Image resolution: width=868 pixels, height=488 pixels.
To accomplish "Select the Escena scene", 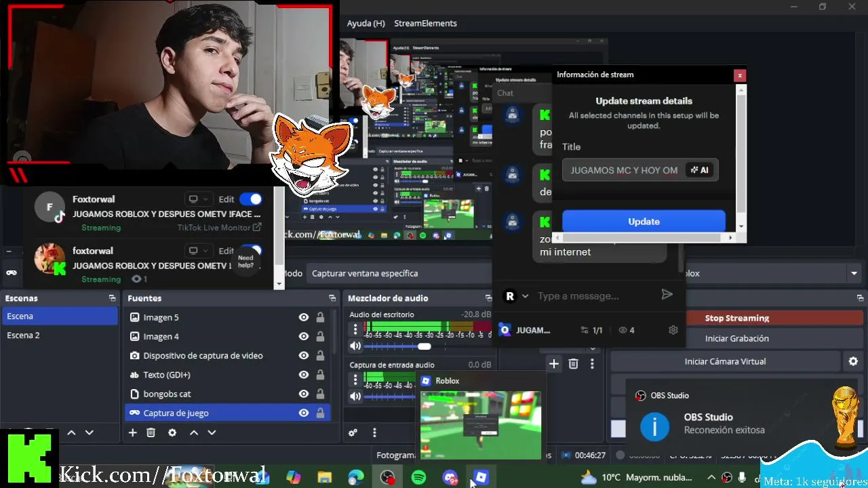I will point(60,316).
